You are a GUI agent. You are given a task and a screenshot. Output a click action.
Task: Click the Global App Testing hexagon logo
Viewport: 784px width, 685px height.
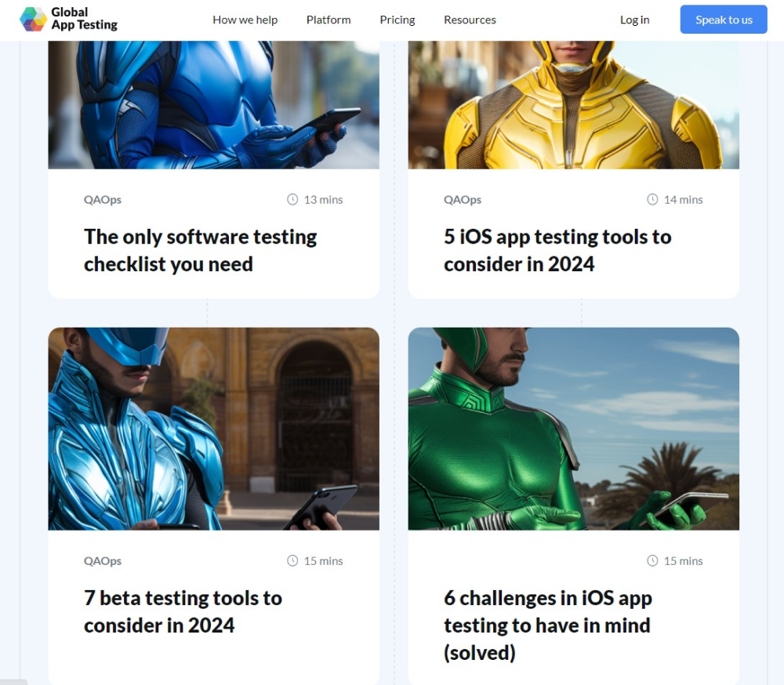33,20
